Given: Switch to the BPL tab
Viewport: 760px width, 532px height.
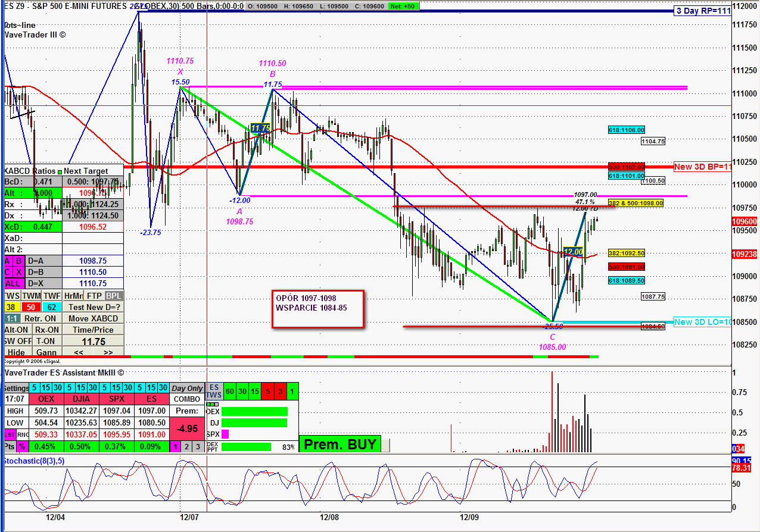Looking at the screenshot, I should click(x=113, y=296).
